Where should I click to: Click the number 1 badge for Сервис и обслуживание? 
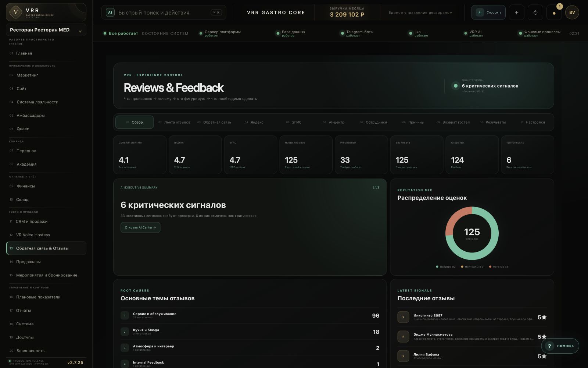(125, 315)
